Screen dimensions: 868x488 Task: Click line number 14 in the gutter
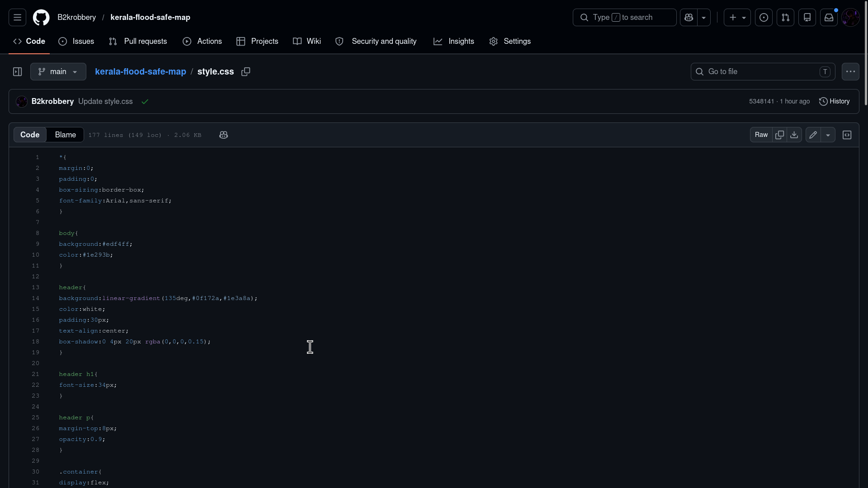click(35, 298)
